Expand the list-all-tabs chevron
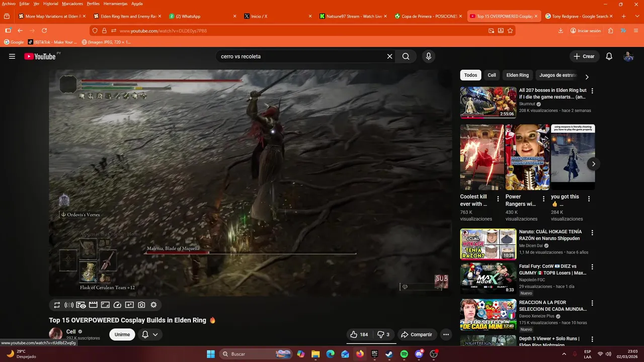644x362 pixels. pyautogui.click(x=636, y=16)
